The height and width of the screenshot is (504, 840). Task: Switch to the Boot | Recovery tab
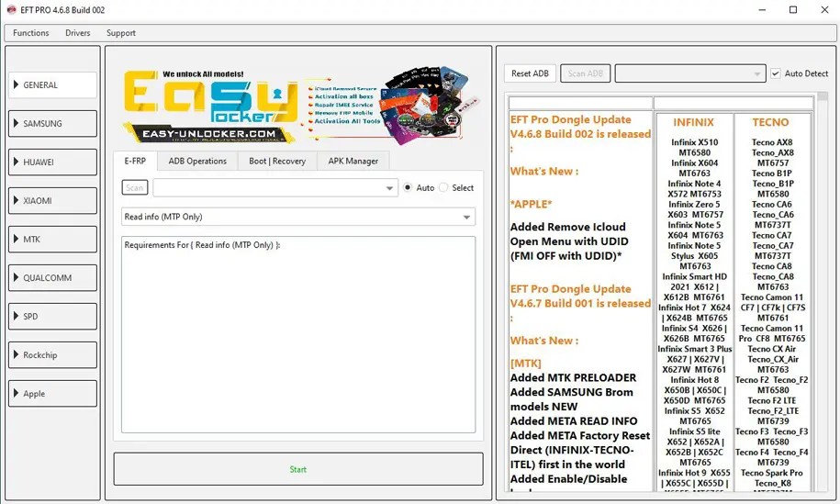click(x=277, y=161)
